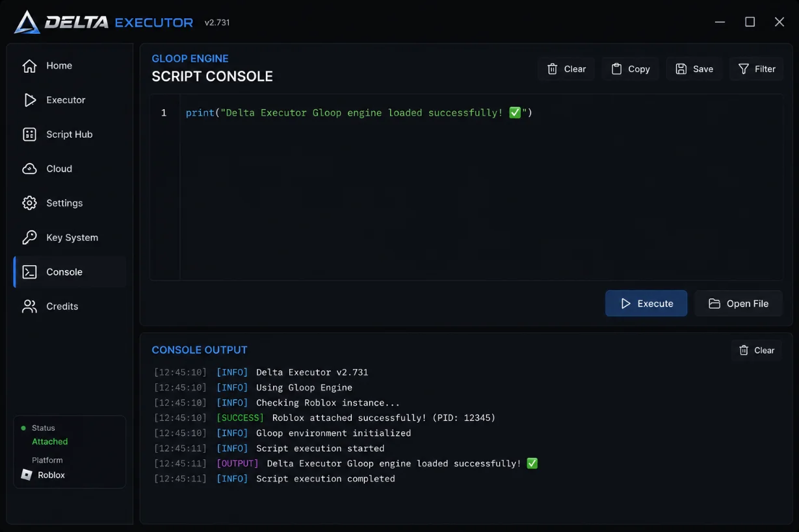Close the Delta Executor window
The image size is (799, 532).
[x=779, y=22]
